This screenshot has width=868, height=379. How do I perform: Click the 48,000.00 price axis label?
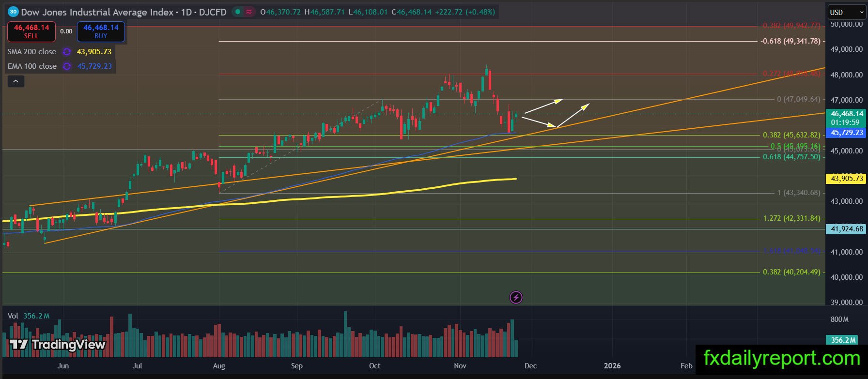[846, 75]
